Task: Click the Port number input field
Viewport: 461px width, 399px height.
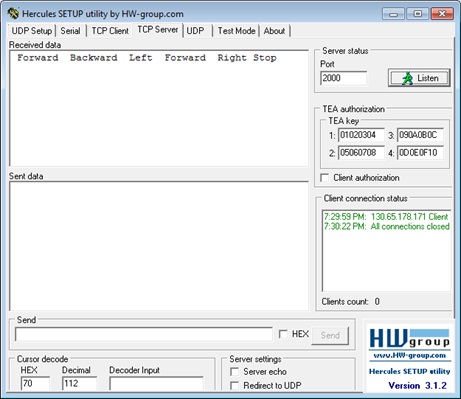Action: click(x=343, y=78)
